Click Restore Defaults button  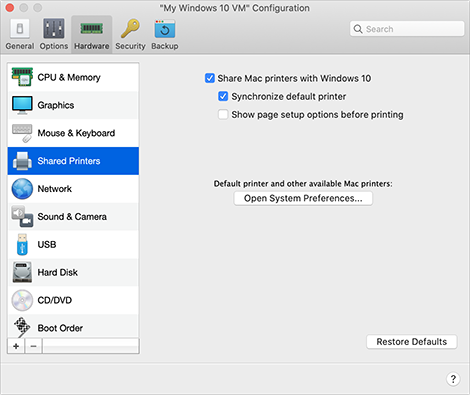412,342
